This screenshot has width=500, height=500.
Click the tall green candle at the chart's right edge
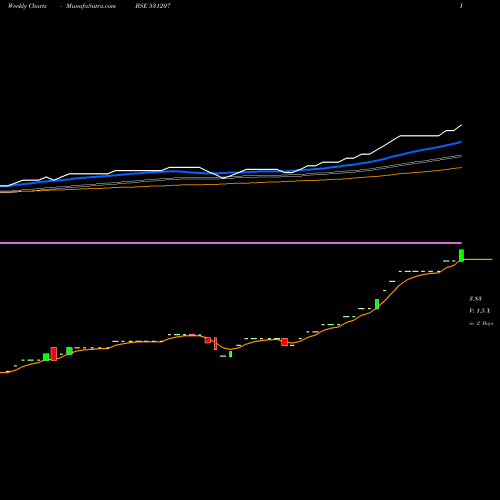[461, 255]
